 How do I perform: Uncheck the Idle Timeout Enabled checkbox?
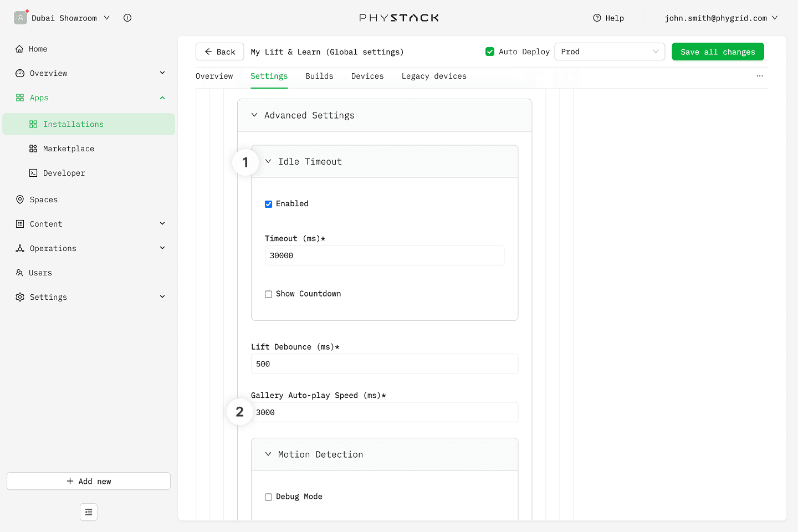(268, 204)
